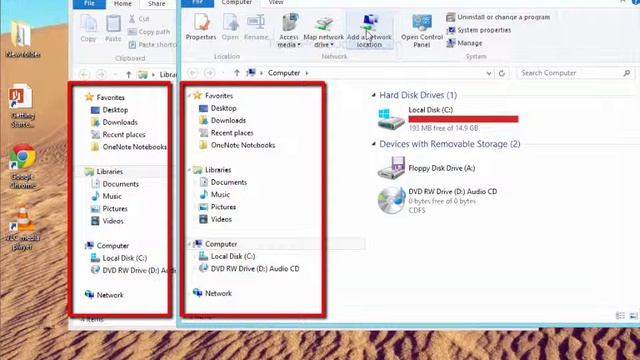Click Access media ribbon button

click(289, 30)
